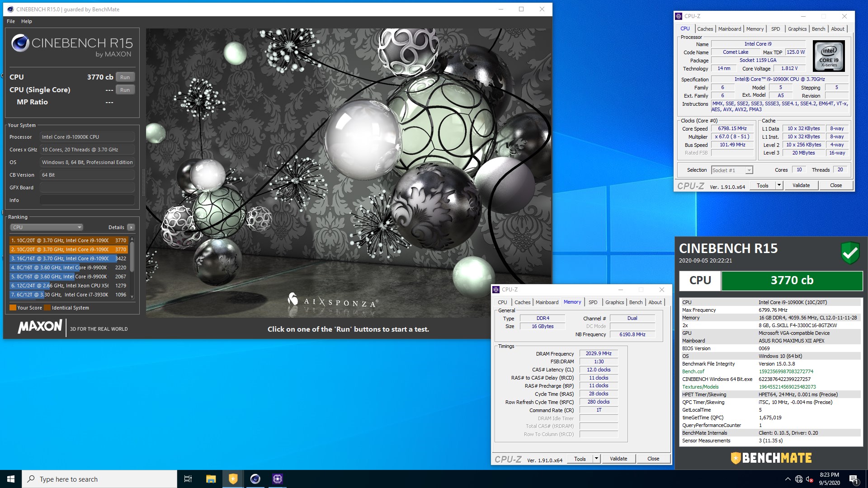Image resolution: width=868 pixels, height=488 pixels.
Task: Click the taskbar clock showing 8:23 PM
Action: tap(829, 479)
